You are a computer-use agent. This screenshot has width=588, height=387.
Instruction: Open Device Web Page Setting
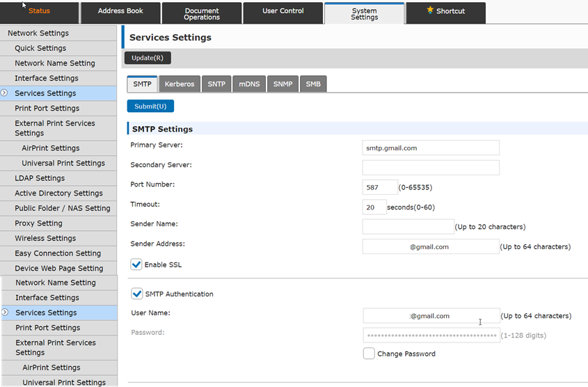[58, 268]
